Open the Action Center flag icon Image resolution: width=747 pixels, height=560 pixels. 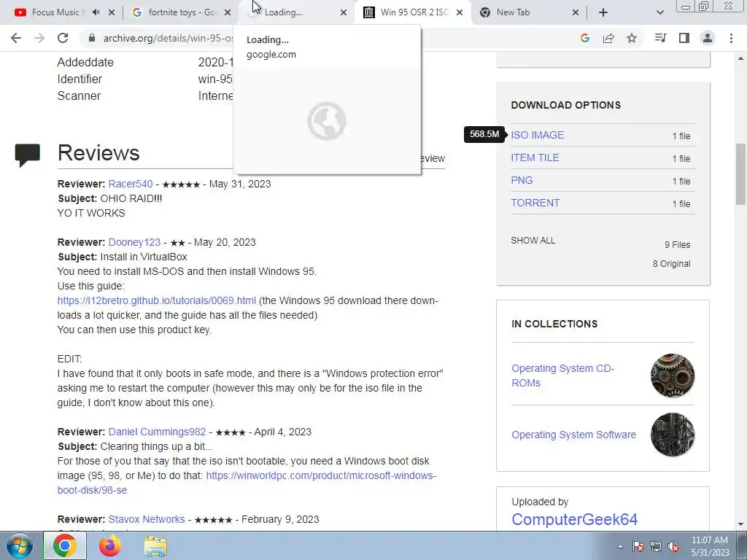638,547
